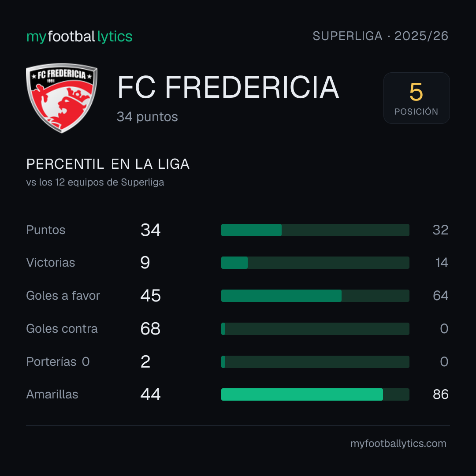Open the myfootballytics.com footer link
This screenshot has height=476, width=476.
[x=398, y=443]
